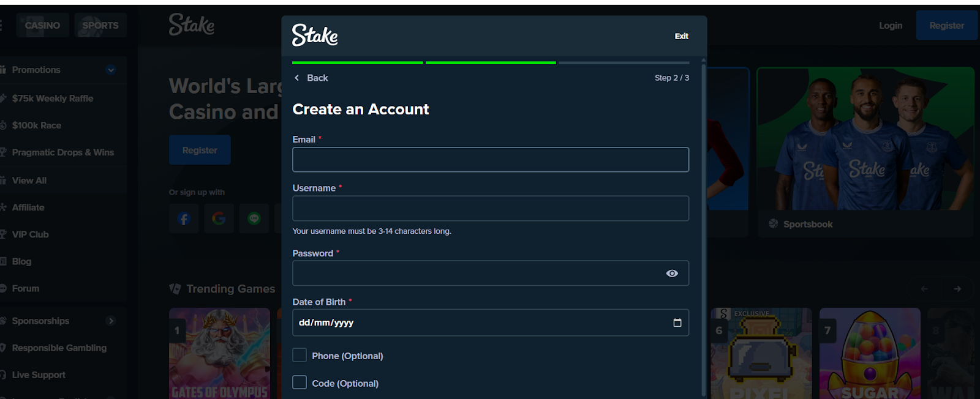Image resolution: width=980 pixels, height=399 pixels.
Task: Sign up with the Google icon
Action: (x=219, y=218)
